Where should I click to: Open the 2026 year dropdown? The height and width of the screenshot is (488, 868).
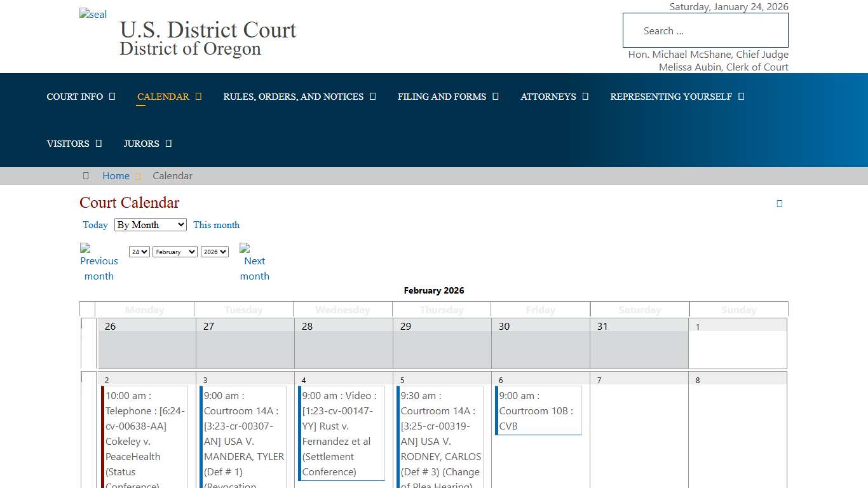214,252
